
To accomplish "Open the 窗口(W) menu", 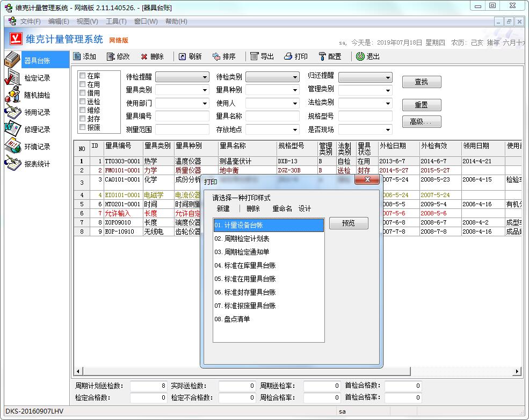I will [146, 21].
